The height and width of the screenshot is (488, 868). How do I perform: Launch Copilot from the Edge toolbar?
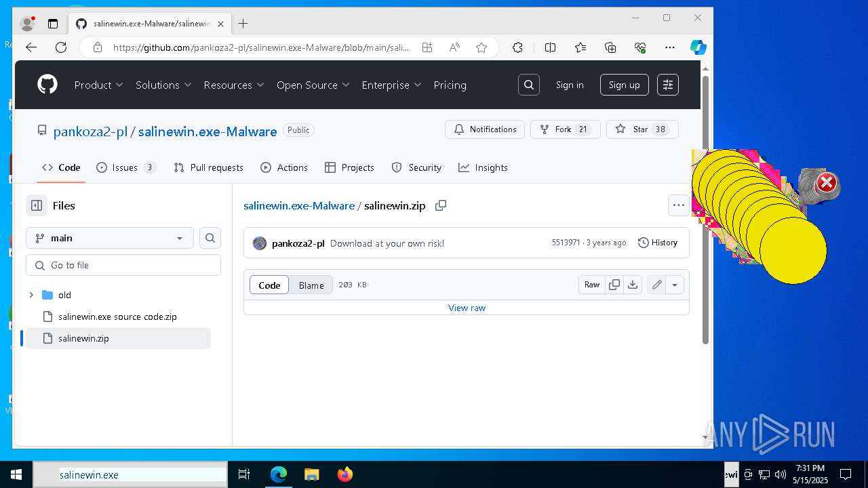coord(698,47)
